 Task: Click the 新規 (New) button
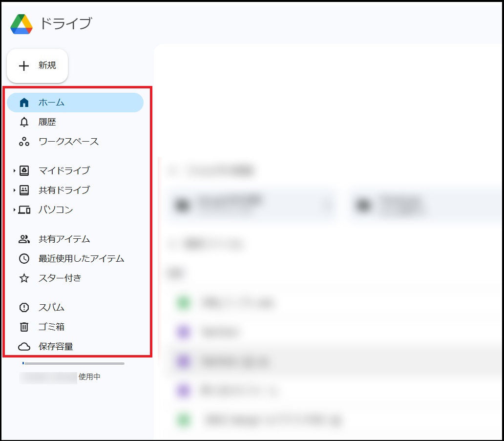coord(37,66)
